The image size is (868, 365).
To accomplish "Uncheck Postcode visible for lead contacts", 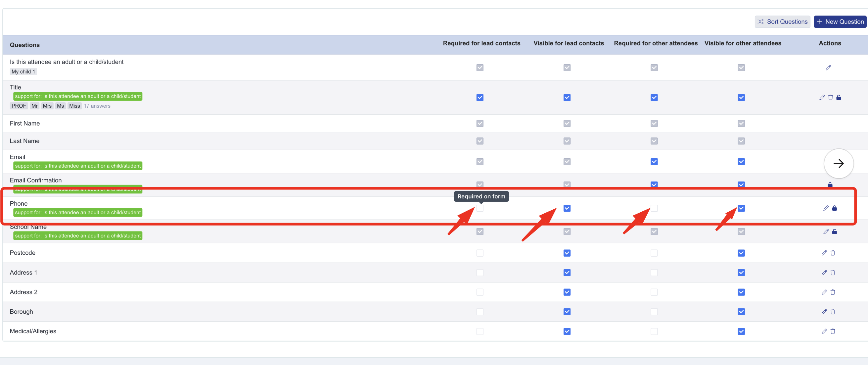I will 567,253.
